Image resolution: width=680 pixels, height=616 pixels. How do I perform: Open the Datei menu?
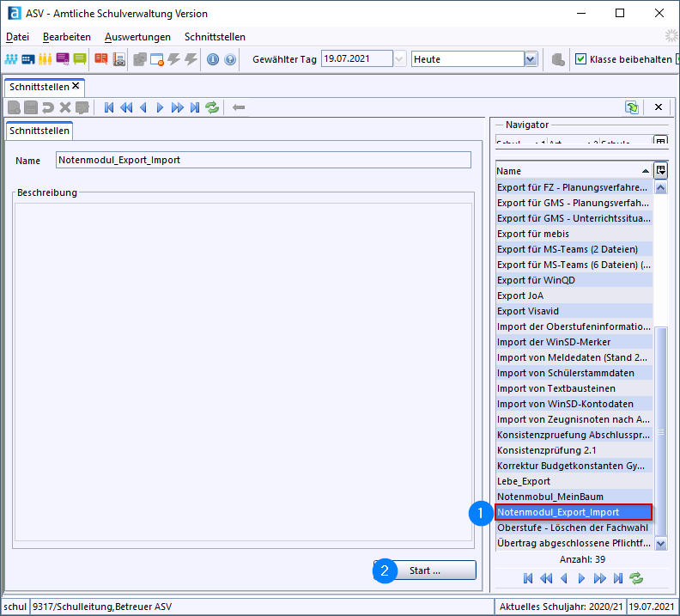click(17, 37)
